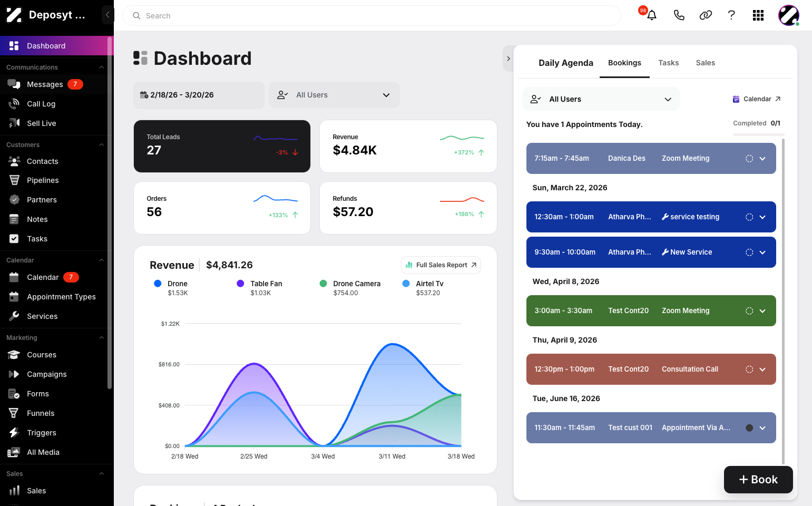
Task: Expand the 11:30am Test cust 001 chevron
Action: click(762, 428)
